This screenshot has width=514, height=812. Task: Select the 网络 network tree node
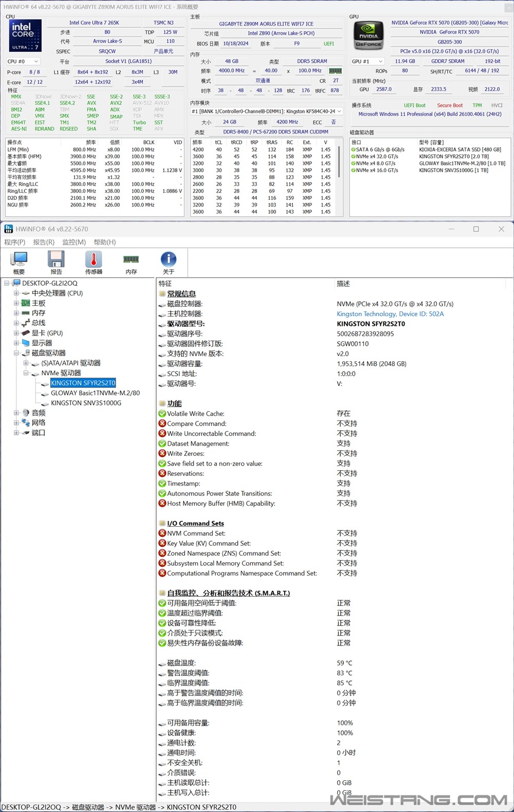coord(39,423)
